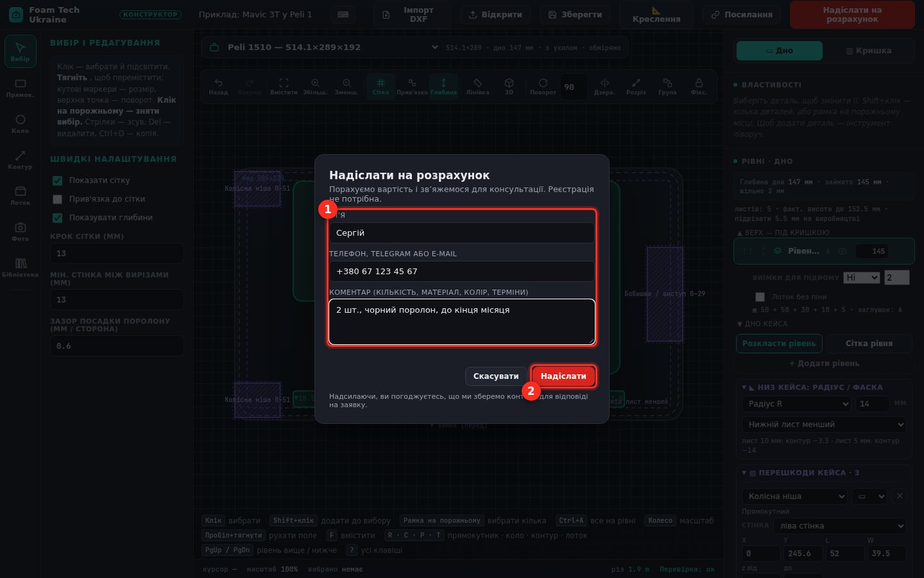Click the Сітка рівня button
This screenshot has height=578, width=924.
(869, 344)
